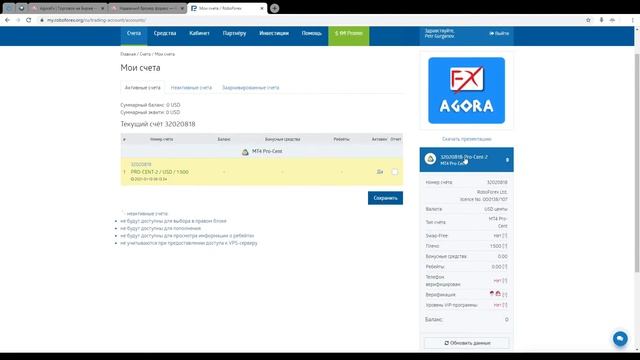640x360 pixels.
Task: Click the second pinned dark browser tab
Action: (21, 8)
